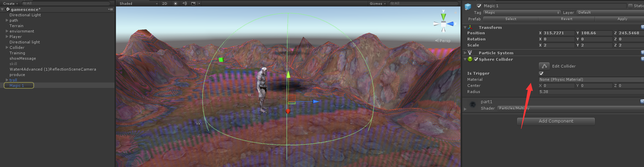This screenshot has width=644, height=167.
Task: Click the red X-axis move arrow handle
Action: pyautogui.click(x=288, y=111)
